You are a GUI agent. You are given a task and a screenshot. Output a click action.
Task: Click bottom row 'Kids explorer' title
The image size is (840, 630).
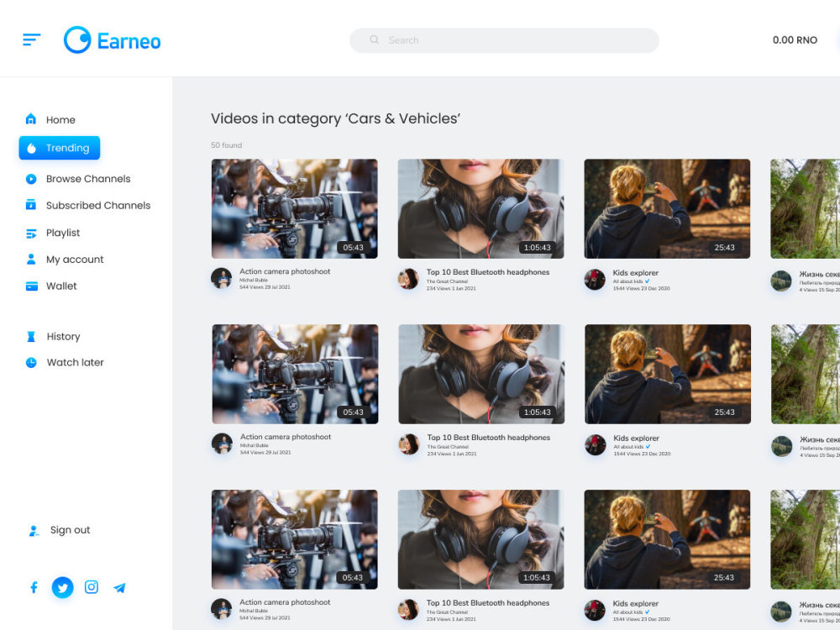click(x=636, y=604)
